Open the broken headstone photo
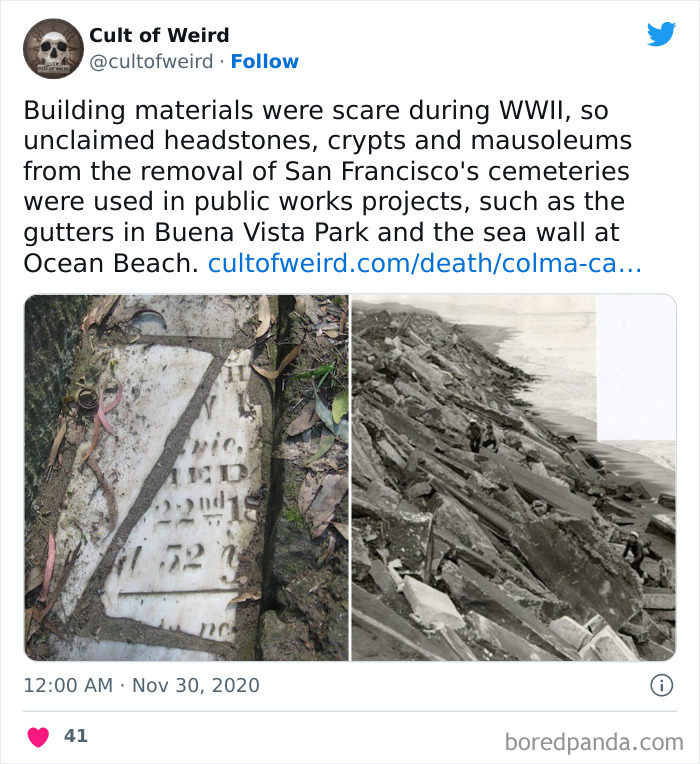700x764 pixels. tap(187, 478)
